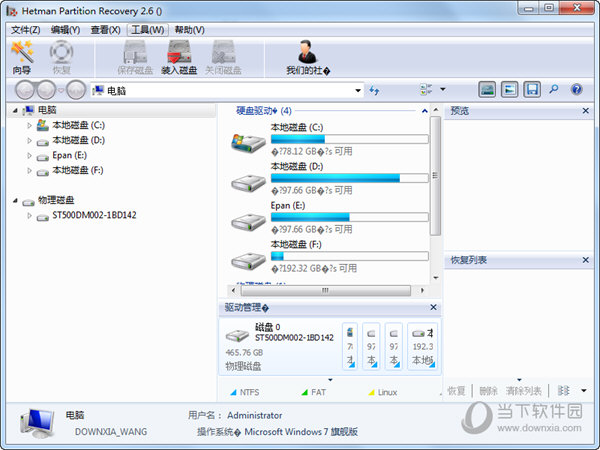This screenshot has height=450, width=600.
Task: Select 本地磁盘 (F:) drive icon in list
Action: point(248,261)
